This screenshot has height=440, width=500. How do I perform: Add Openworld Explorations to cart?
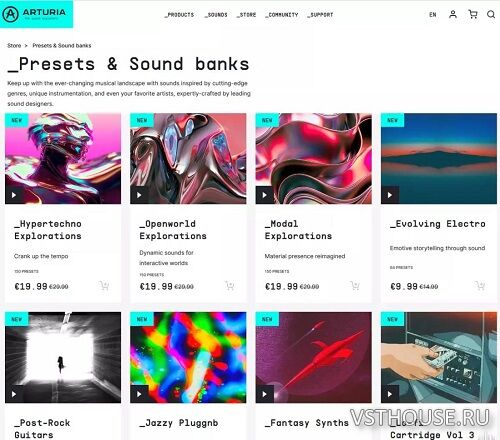pyautogui.click(x=230, y=286)
